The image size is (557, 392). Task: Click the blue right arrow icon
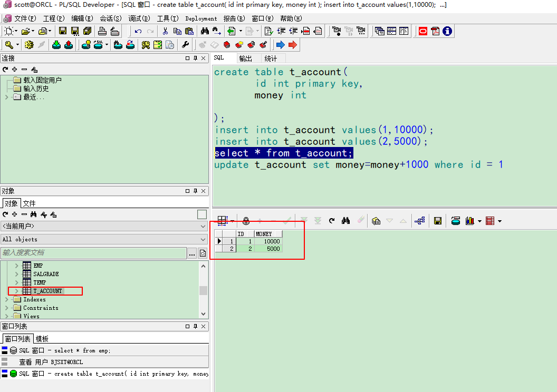click(280, 45)
